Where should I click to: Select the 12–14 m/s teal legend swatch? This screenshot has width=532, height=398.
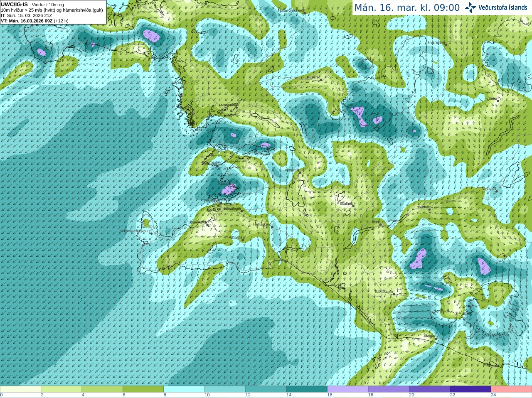tap(266, 389)
